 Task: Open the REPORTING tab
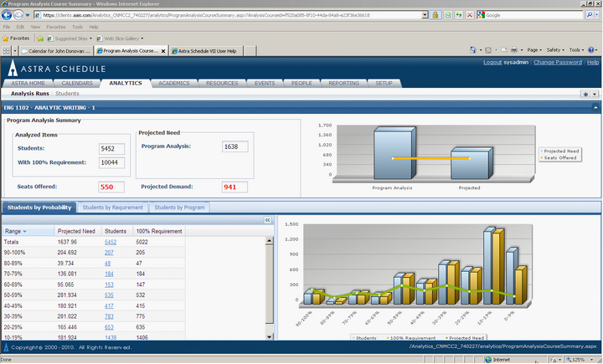click(x=343, y=83)
